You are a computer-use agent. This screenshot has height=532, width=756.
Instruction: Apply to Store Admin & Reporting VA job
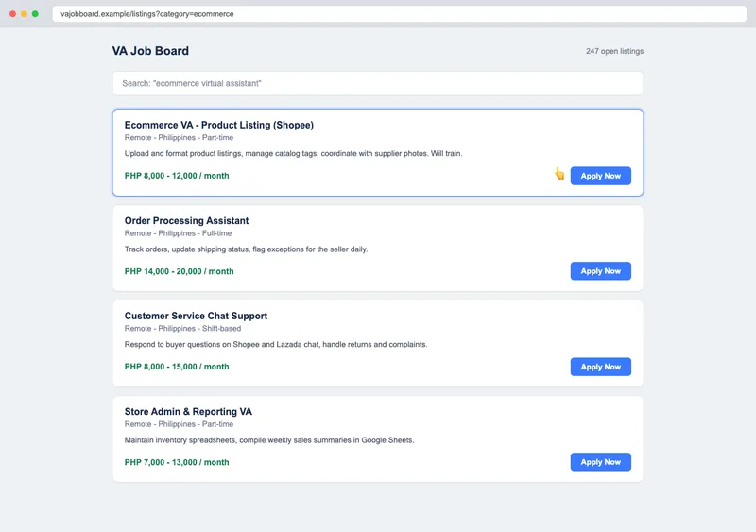600,462
